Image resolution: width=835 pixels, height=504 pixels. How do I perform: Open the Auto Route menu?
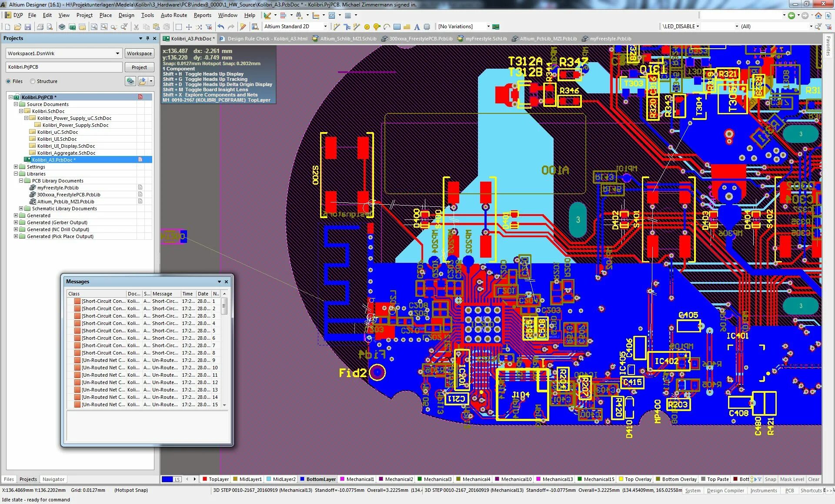[174, 15]
